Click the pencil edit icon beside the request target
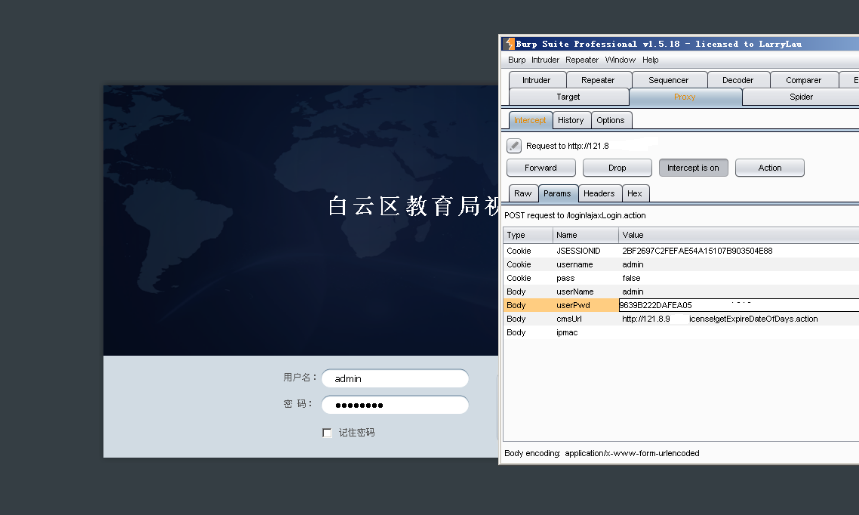The image size is (859, 515). [x=514, y=146]
